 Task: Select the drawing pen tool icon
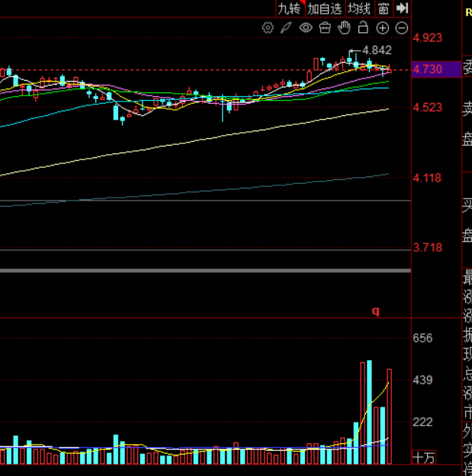pyautogui.click(x=286, y=28)
